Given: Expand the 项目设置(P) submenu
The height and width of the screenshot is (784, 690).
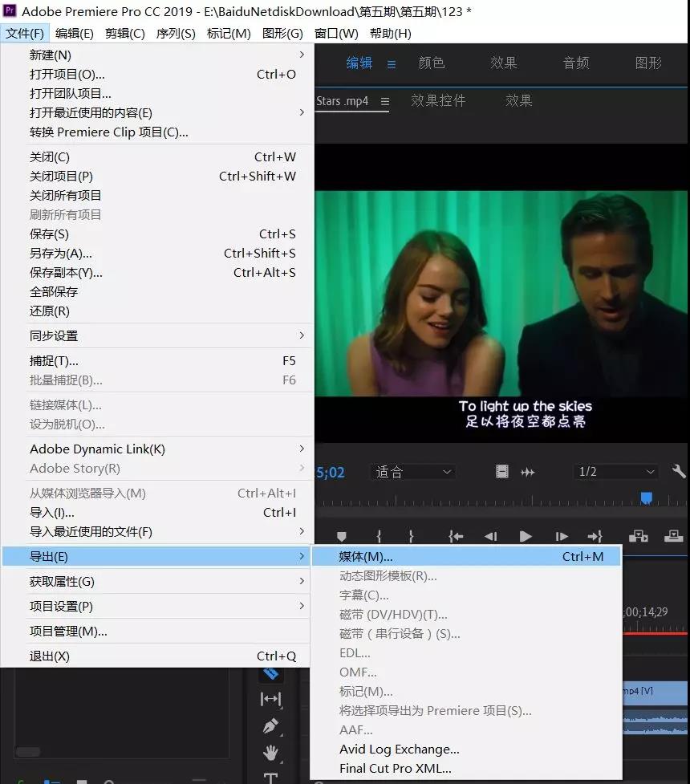Looking at the screenshot, I should (x=157, y=607).
